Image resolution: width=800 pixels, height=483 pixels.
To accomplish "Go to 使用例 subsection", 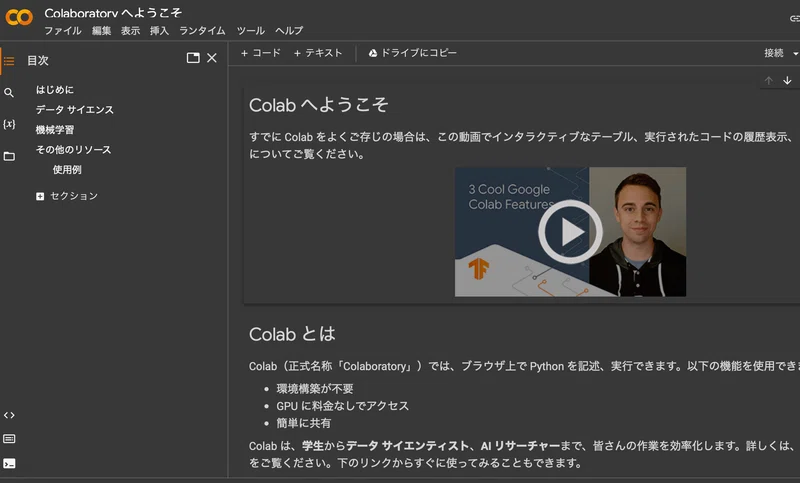I will [x=67, y=169].
